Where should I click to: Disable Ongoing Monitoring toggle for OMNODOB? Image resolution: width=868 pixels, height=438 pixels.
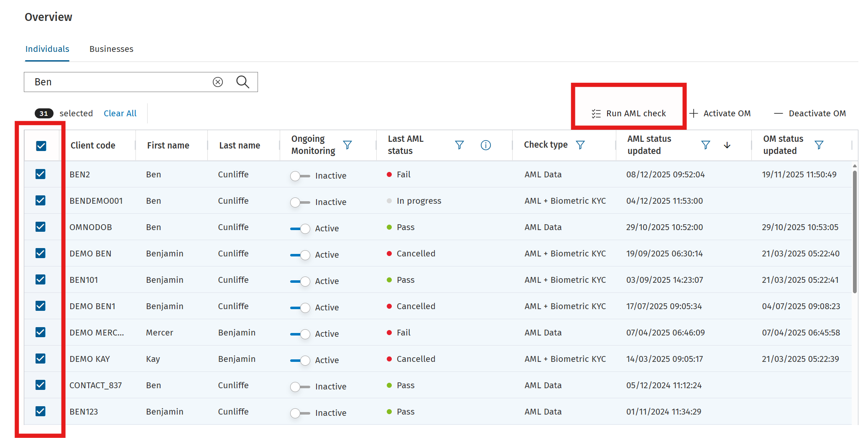coord(300,229)
